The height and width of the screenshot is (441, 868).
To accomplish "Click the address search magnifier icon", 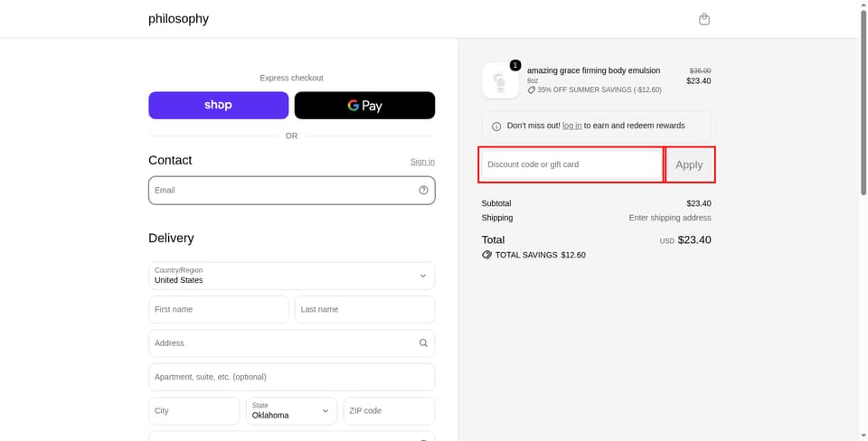I will coord(423,343).
